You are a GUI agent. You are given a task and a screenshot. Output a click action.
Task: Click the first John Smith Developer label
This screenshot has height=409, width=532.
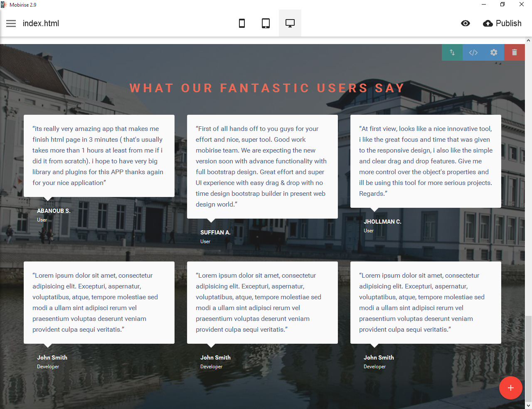48,367
